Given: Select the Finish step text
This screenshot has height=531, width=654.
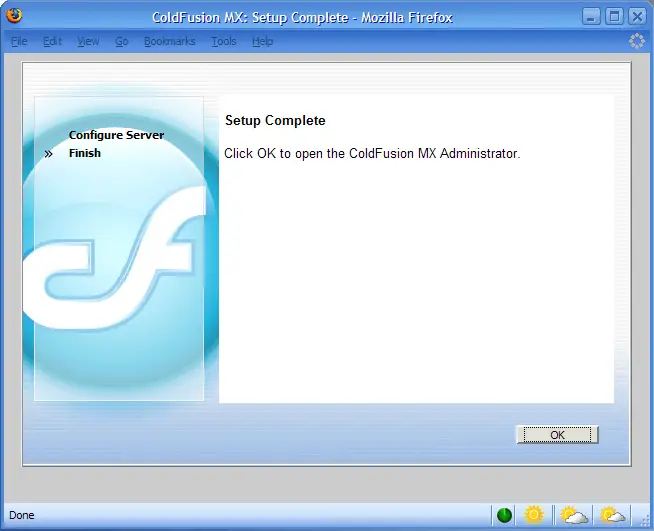Looking at the screenshot, I should (85, 153).
